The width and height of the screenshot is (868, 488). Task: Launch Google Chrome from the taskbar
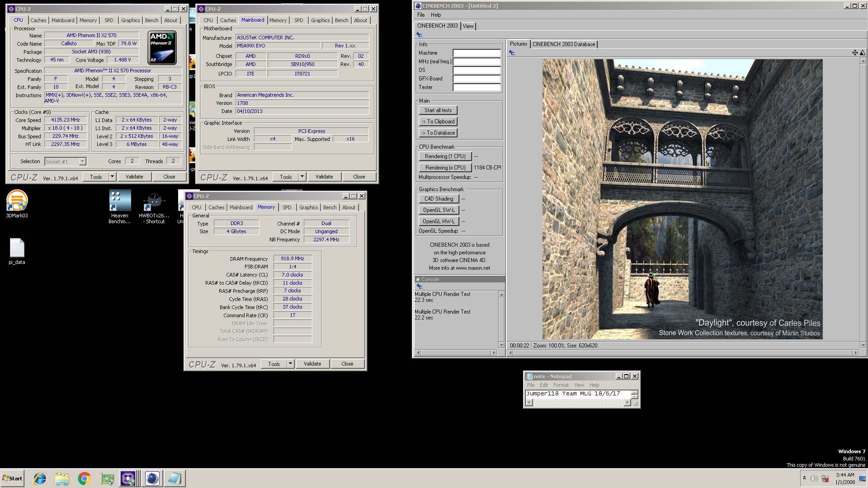(x=84, y=479)
